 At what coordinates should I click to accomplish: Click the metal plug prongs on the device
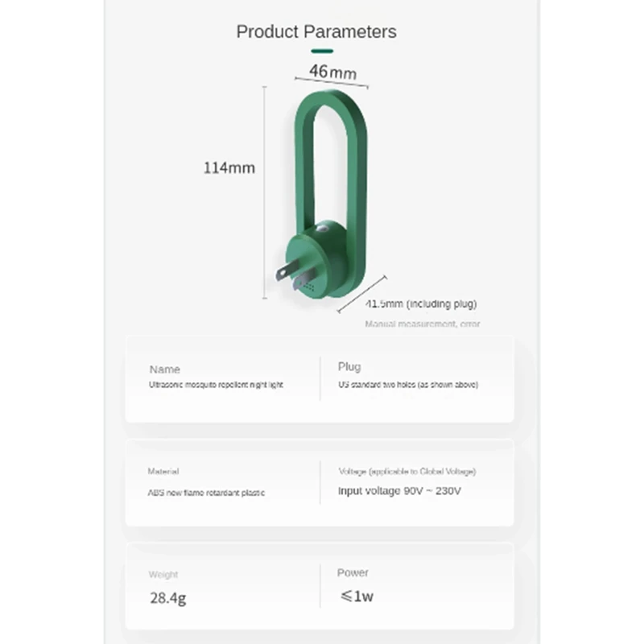294,275
